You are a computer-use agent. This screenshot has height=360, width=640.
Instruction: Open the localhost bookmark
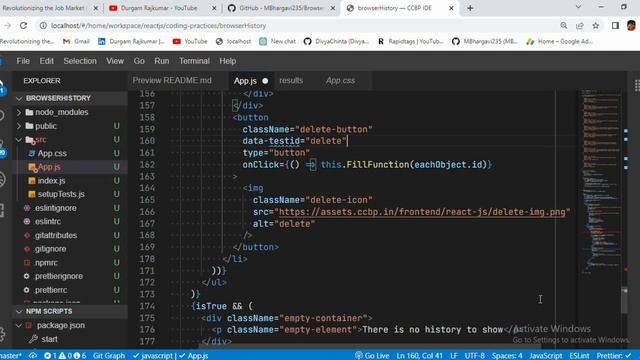[x=233, y=41]
